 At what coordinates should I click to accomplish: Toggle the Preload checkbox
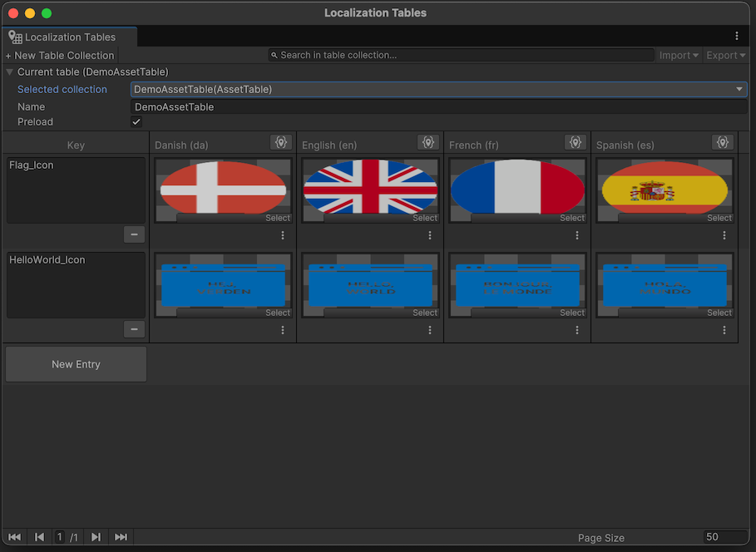tap(136, 122)
